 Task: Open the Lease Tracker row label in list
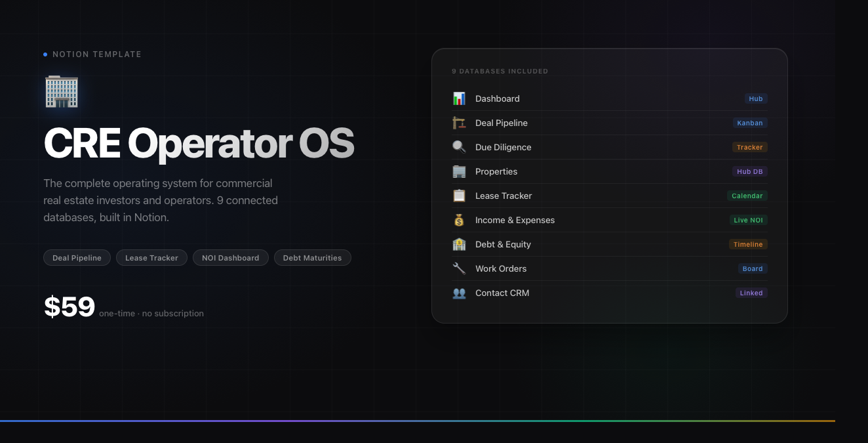(x=503, y=196)
